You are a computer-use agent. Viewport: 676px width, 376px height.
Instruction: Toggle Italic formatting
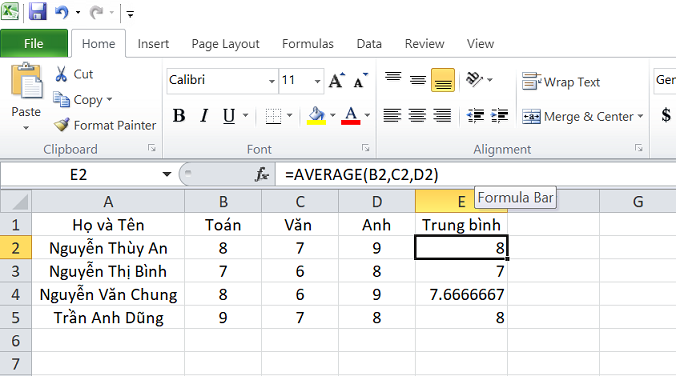(x=204, y=116)
